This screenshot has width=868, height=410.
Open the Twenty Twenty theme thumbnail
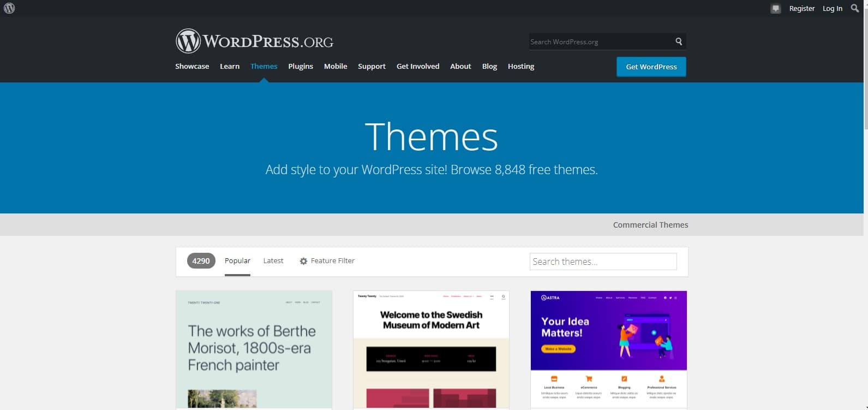point(431,349)
